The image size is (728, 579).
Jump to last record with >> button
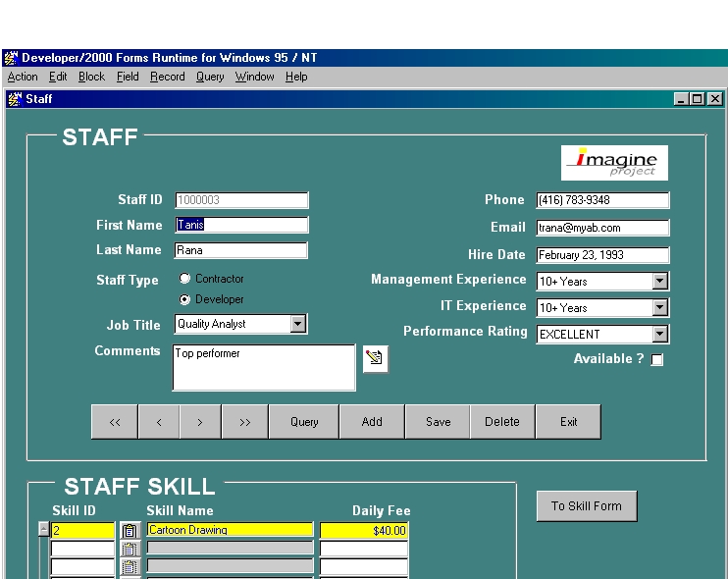[244, 422]
